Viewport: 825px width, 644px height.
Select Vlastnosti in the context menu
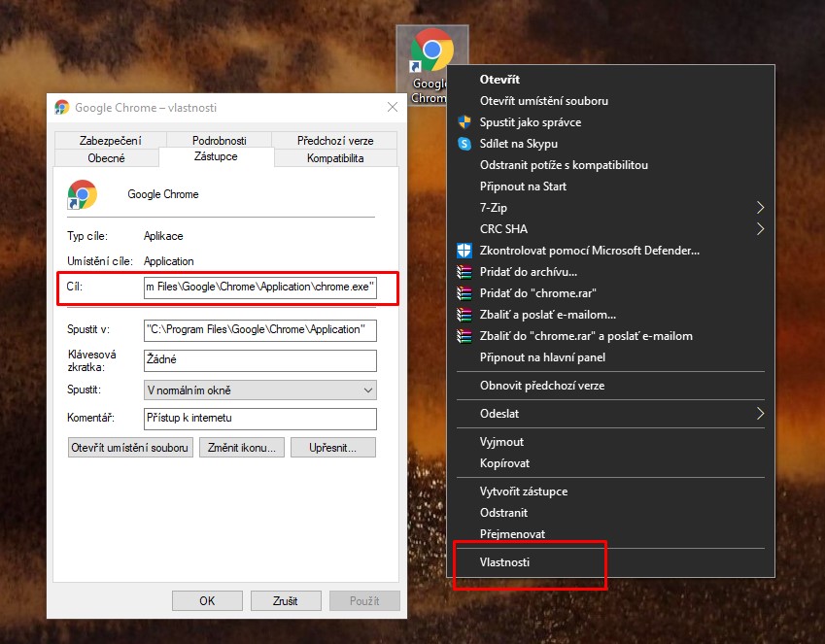[x=505, y=562]
